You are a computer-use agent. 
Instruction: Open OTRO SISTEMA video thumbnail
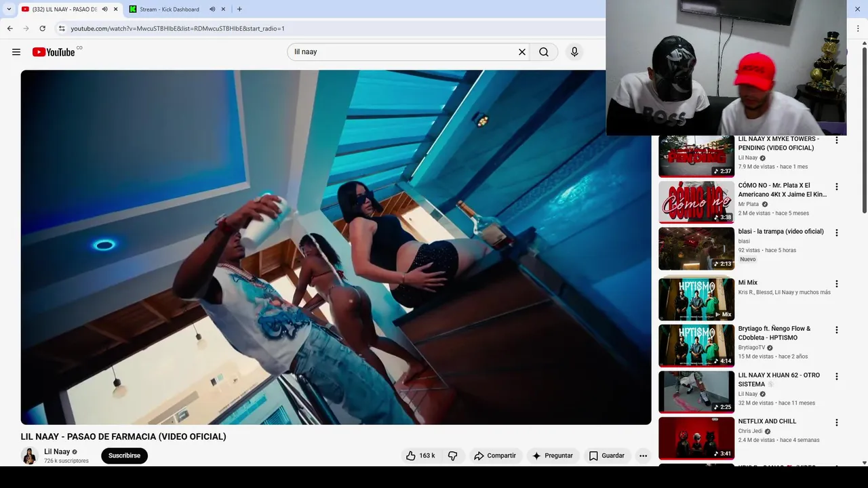(x=696, y=392)
